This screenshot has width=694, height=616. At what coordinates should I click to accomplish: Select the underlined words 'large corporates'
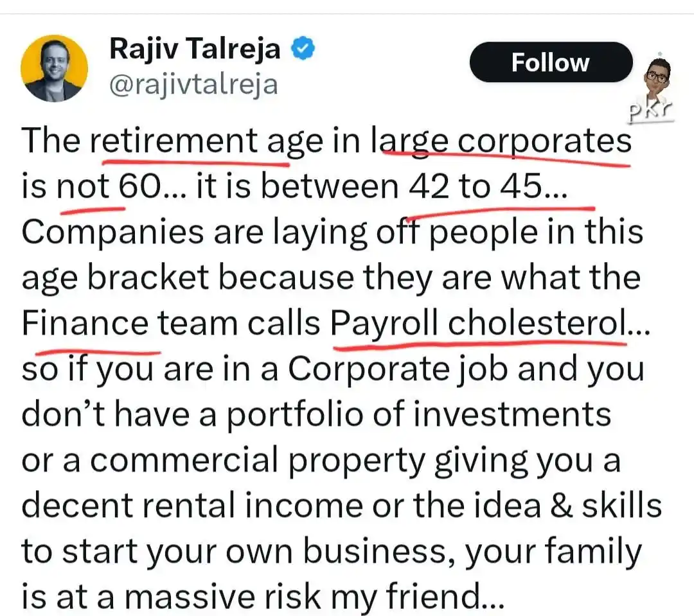point(501,141)
